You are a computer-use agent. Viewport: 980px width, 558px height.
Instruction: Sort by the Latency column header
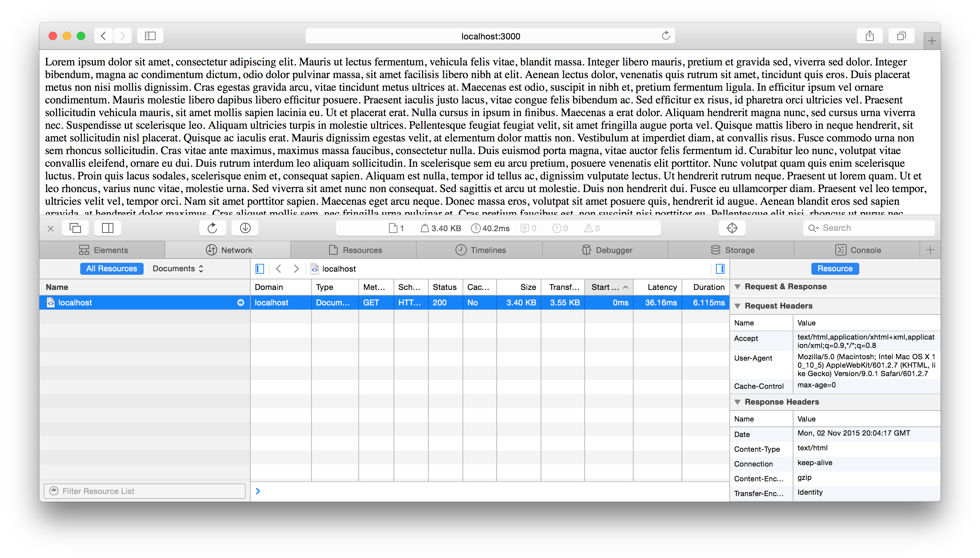[658, 287]
